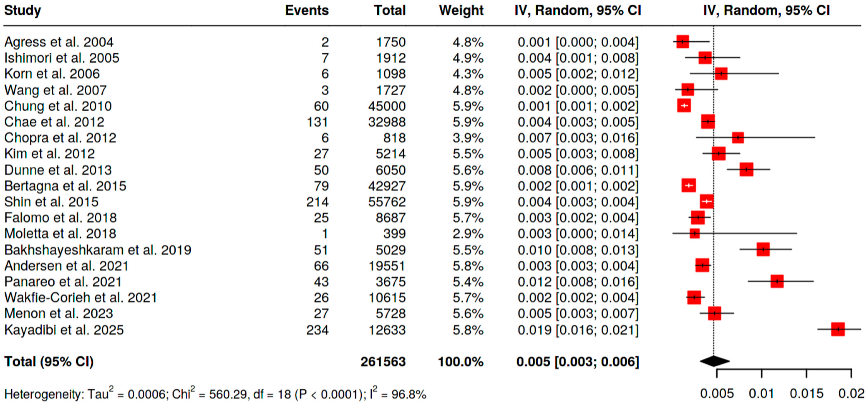Click the small red square for Moletta et al. 2018
868x404 pixels.
click(x=694, y=233)
